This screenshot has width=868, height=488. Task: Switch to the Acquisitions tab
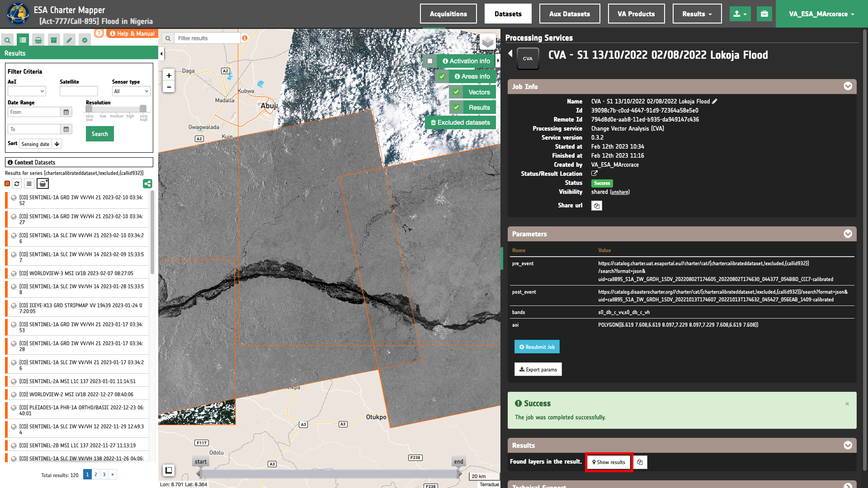tap(448, 14)
